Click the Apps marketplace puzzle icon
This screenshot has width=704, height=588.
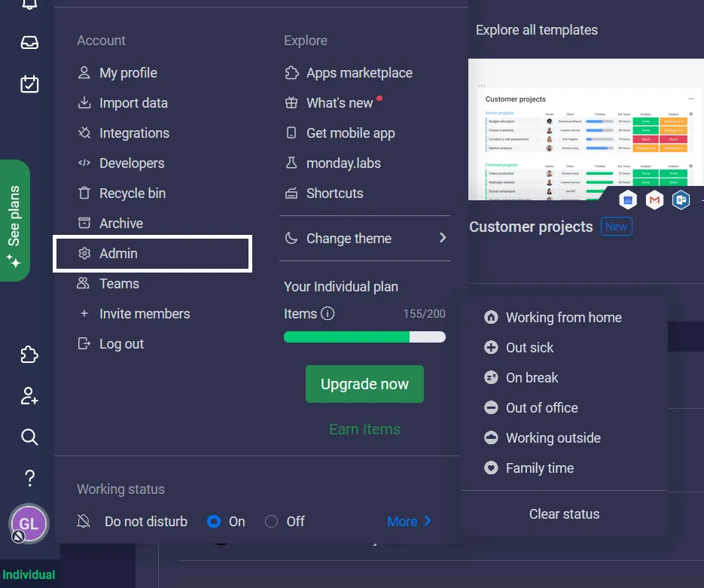pos(291,73)
